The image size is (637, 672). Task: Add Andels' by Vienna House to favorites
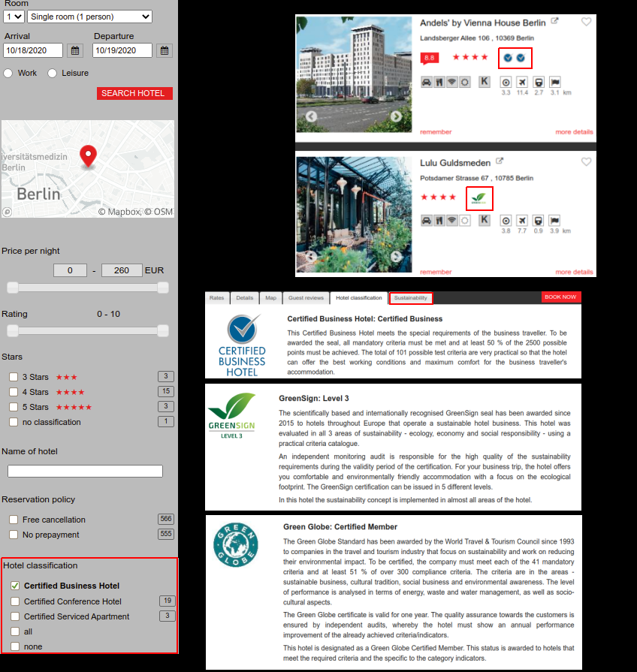coord(586,22)
